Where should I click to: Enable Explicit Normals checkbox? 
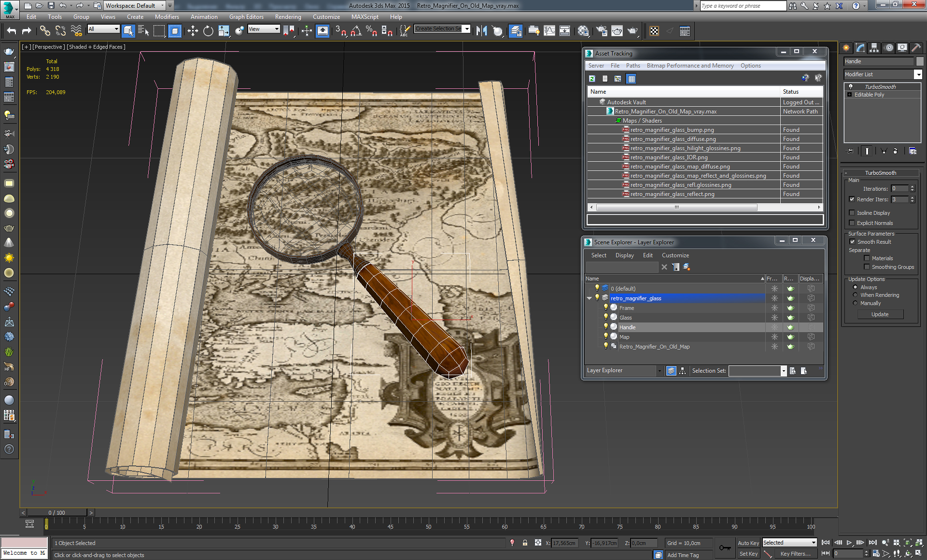(852, 223)
